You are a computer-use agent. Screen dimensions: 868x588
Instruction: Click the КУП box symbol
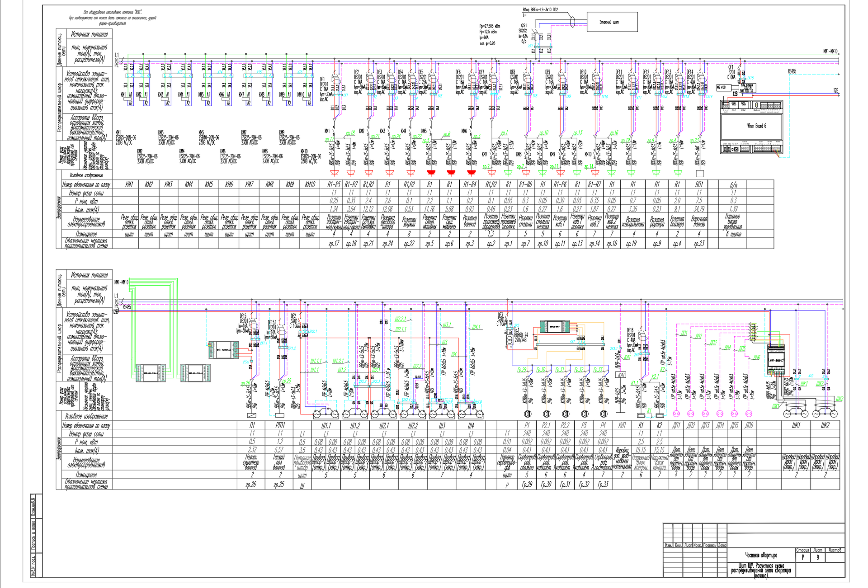point(622,375)
